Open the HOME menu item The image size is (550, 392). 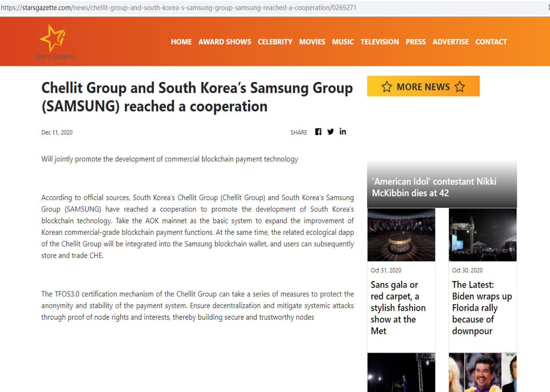[181, 42]
